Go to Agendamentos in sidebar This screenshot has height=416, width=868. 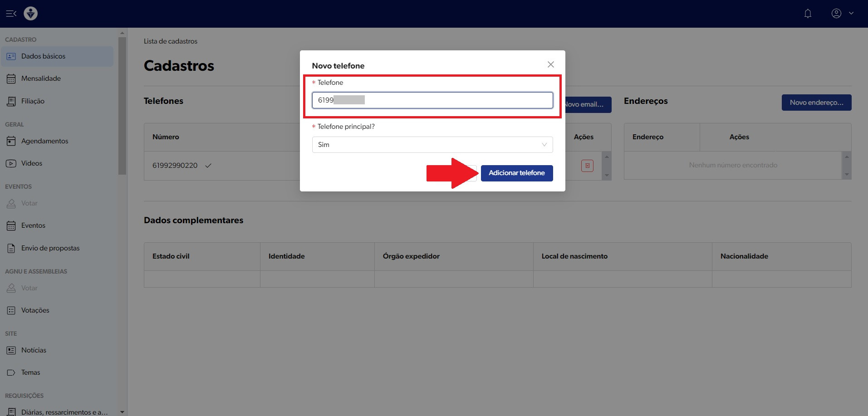[x=44, y=141]
